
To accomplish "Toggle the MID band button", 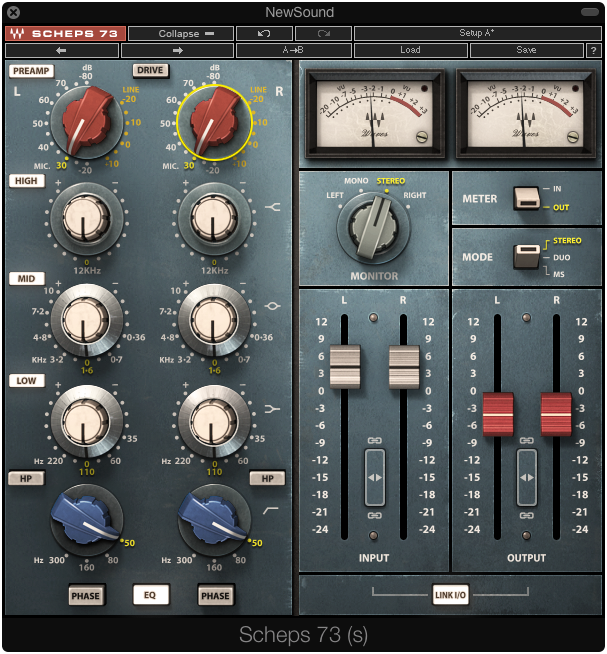I will click(x=26, y=279).
